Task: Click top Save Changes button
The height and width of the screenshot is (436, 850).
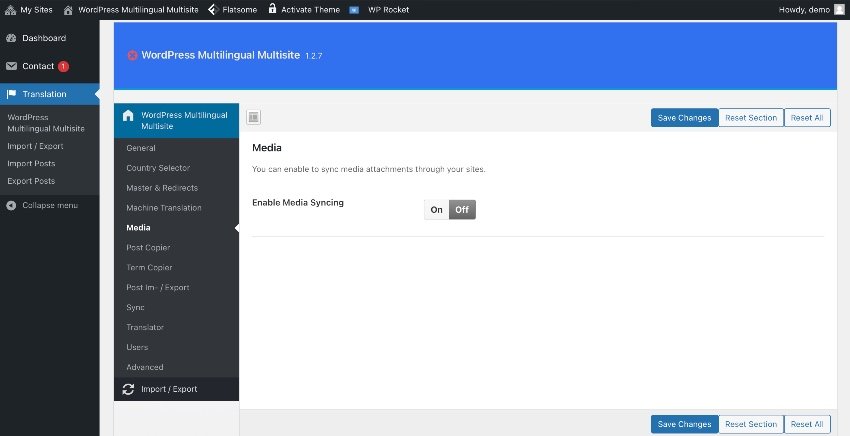Action: pos(684,118)
